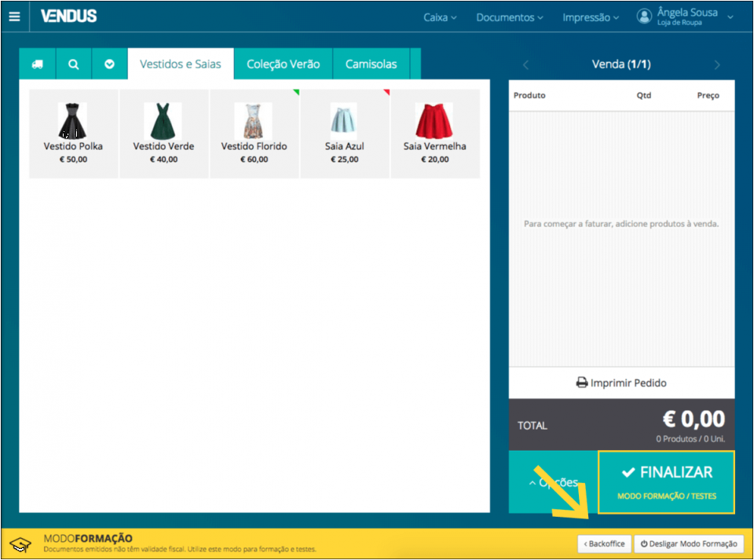Select the truck delivery icon tab
The height and width of the screenshot is (560, 754).
pos(36,64)
